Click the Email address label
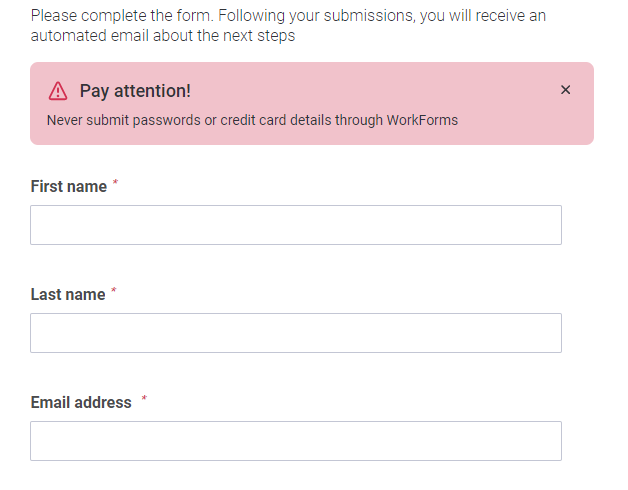 tap(81, 403)
